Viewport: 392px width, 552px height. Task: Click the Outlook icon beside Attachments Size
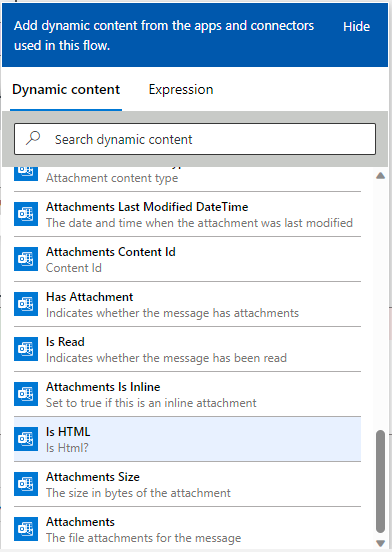pyautogui.click(x=26, y=484)
